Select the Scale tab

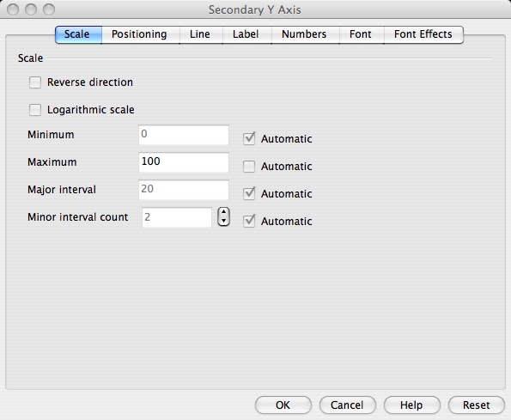point(77,34)
